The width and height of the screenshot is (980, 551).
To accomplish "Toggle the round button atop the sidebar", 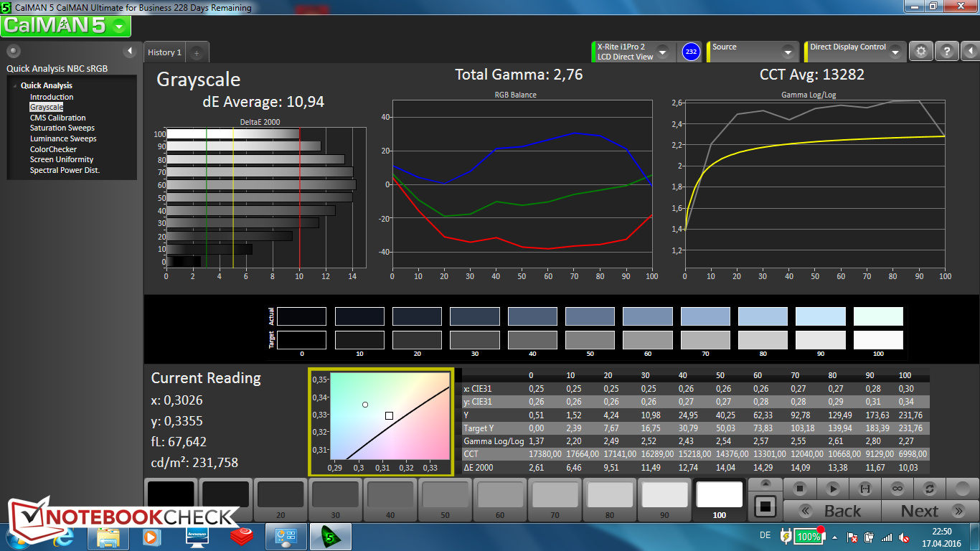I will coord(14,51).
